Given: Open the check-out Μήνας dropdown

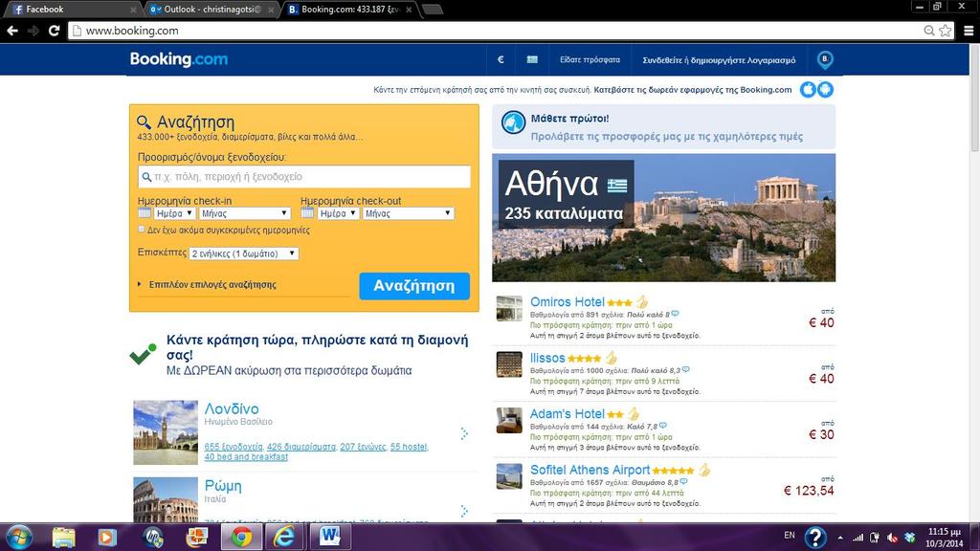Looking at the screenshot, I should pyautogui.click(x=408, y=213).
